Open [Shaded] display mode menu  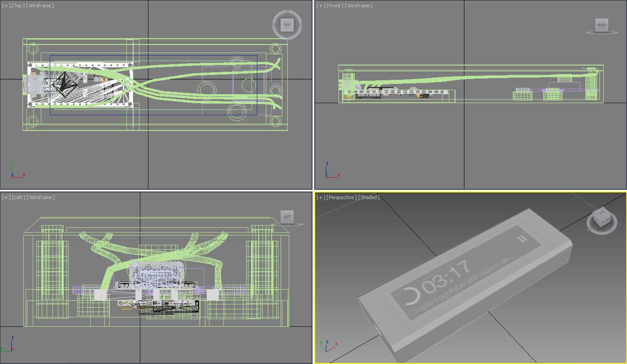(369, 197)
